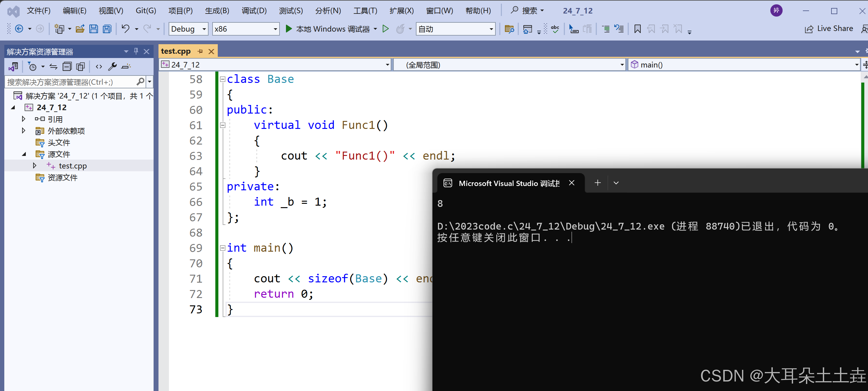The width and height of the screenshot is (868, 391).
Task: Click the Navigate Backward arrow icon
Action: [19, 29]
